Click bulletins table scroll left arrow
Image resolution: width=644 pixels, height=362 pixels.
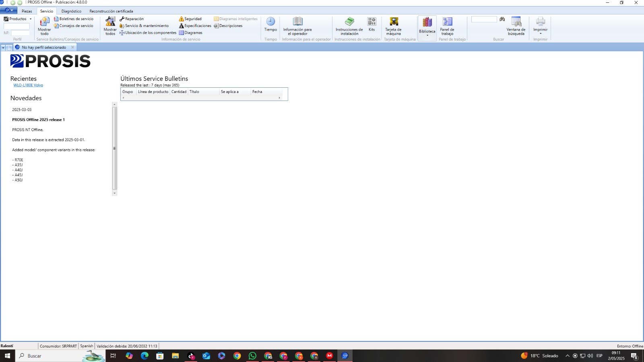(124, 98)
